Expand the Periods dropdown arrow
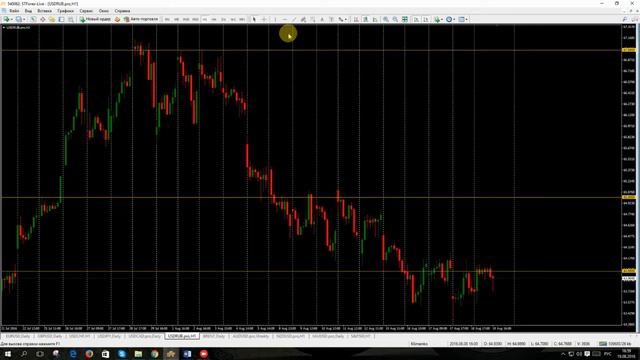The image size is (640, 360). pos(454,19)
